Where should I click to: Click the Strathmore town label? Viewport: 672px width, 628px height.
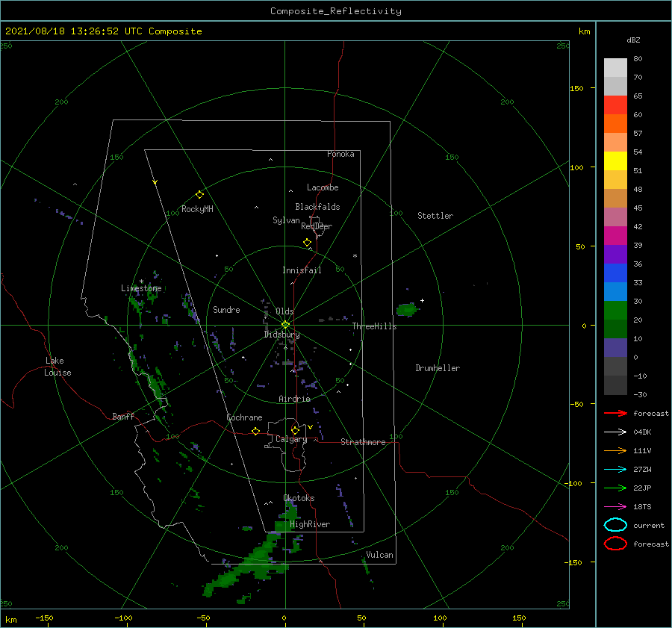(363, 442)
